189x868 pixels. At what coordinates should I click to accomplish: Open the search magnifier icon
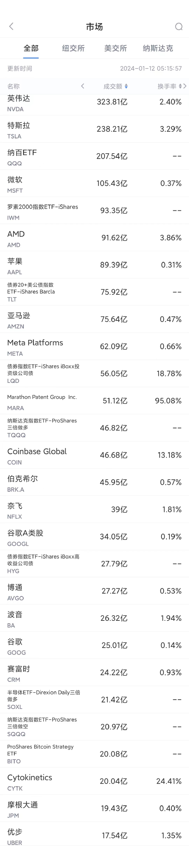(x=179, y=27)
